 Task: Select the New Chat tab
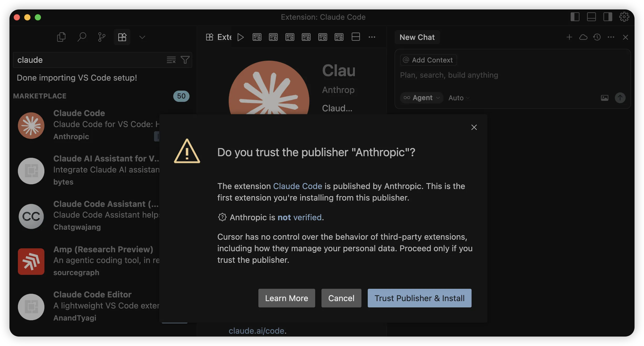coord(417,37)
